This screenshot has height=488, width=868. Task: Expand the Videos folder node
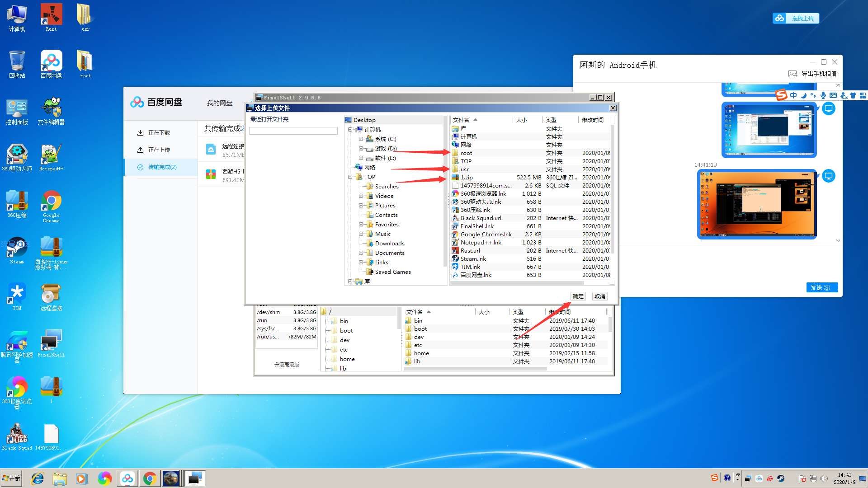tap(361, 196)
